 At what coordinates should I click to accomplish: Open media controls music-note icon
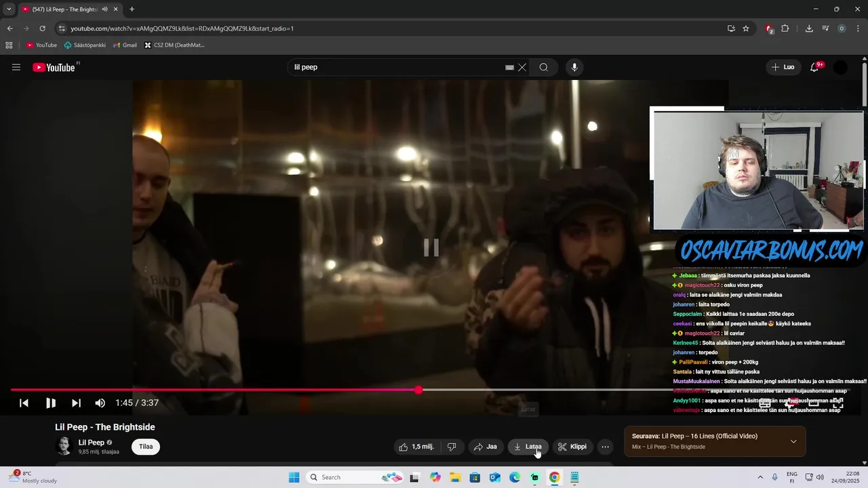click(825, 28)
